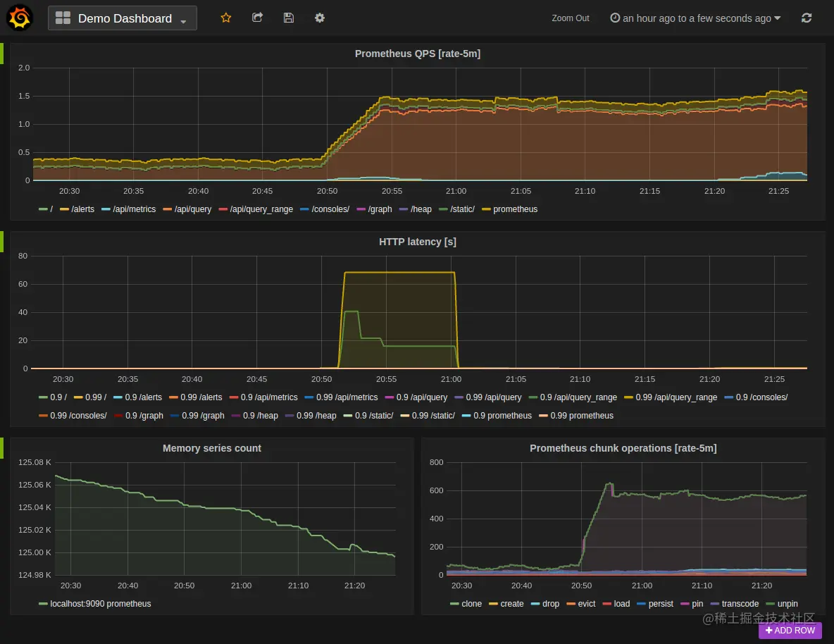
Task: Open the time range picker
Action: 695,18
